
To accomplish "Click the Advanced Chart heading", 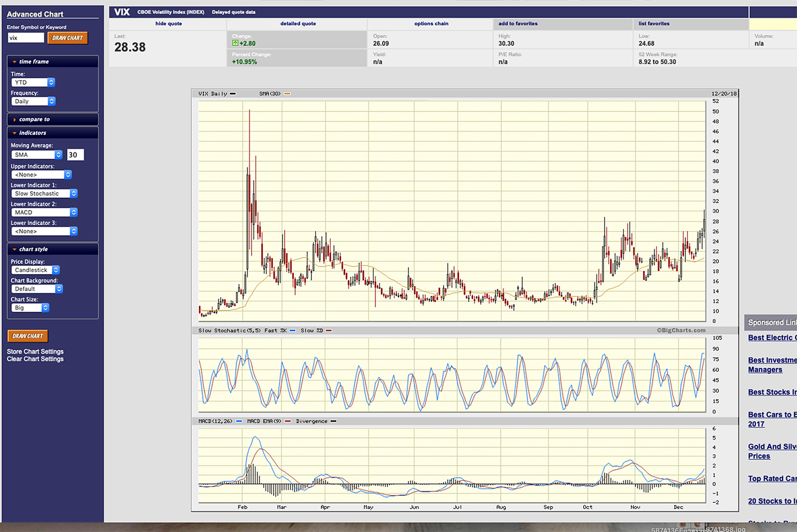I will [x=35, y=14].
